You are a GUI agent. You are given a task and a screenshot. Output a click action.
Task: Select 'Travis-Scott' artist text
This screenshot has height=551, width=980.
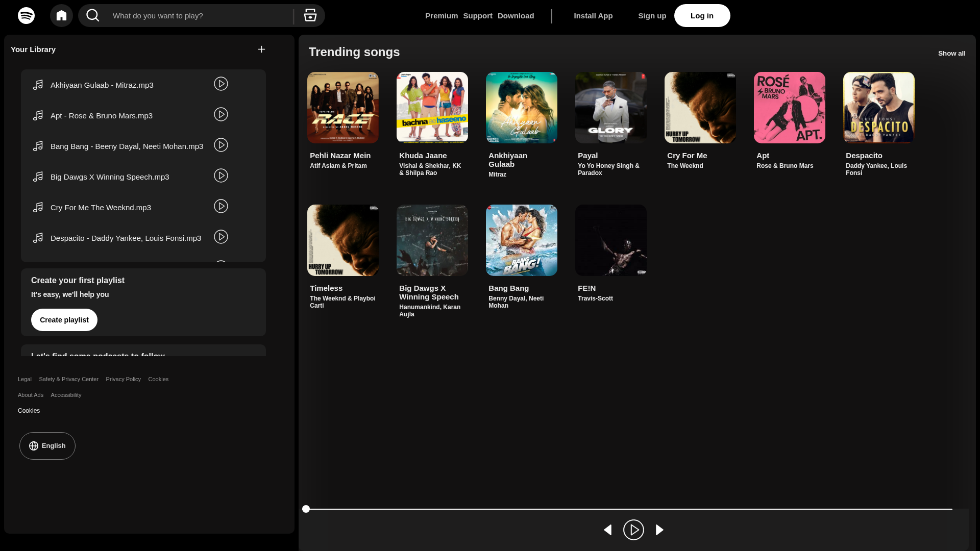click(x=595, y=298)
